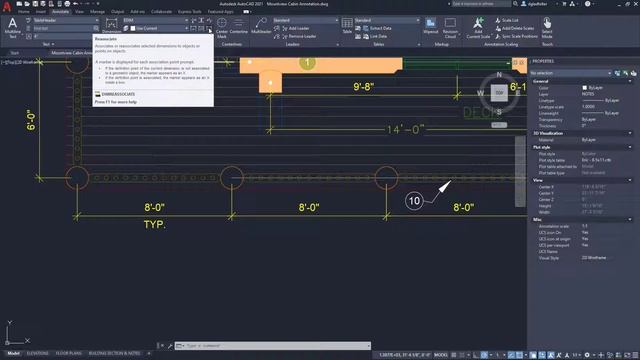Toggle object snap tracking in status bar
This screenshot has height=360, width=640.
511,355
